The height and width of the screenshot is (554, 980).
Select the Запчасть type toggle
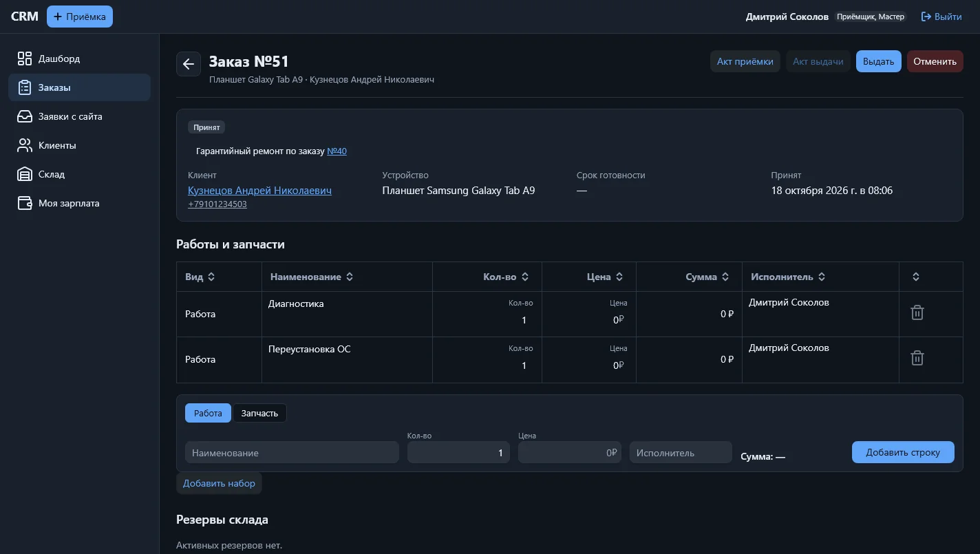pyautogui.click(x=259, y=413)
